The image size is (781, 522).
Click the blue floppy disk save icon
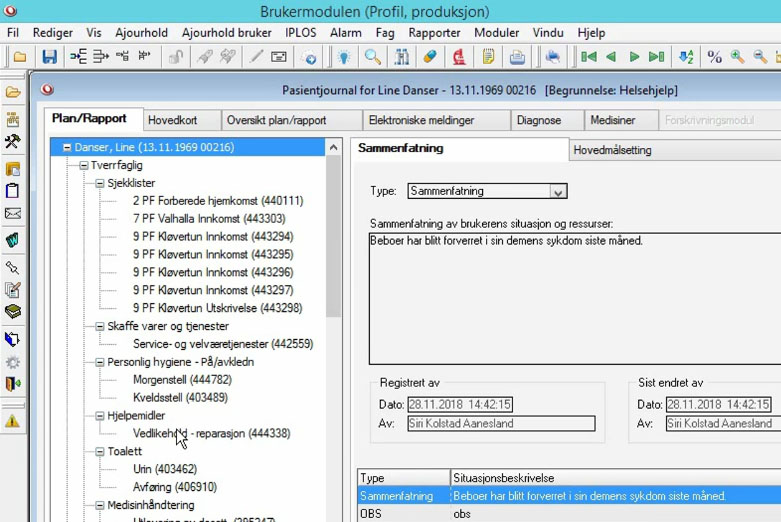[48, 58]
